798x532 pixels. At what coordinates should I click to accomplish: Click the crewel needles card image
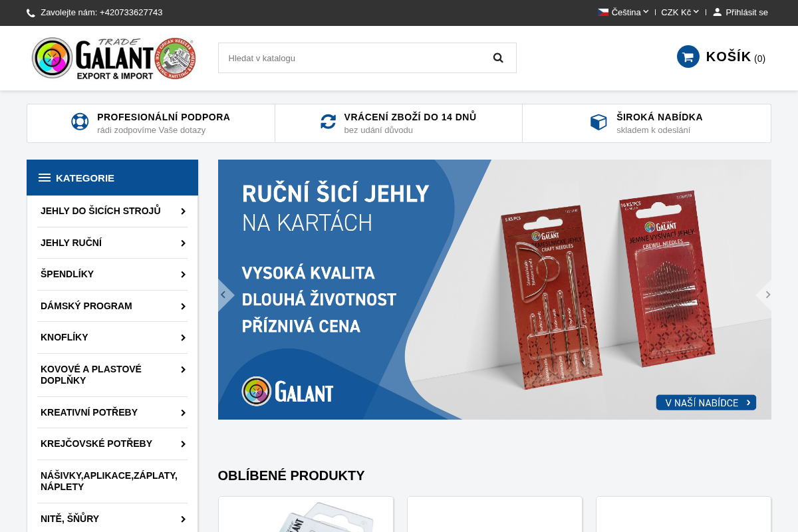pos(667,279)
